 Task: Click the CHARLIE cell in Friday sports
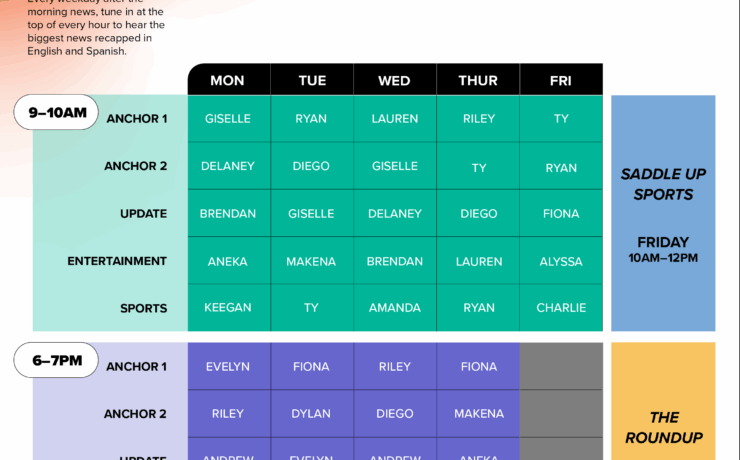(561, 308)
